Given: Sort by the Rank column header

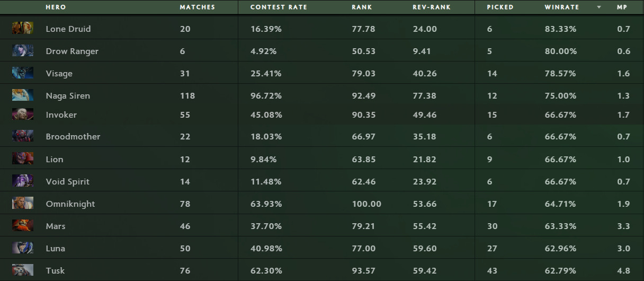Looking at the screenshot, I should [x=362, y=7].
